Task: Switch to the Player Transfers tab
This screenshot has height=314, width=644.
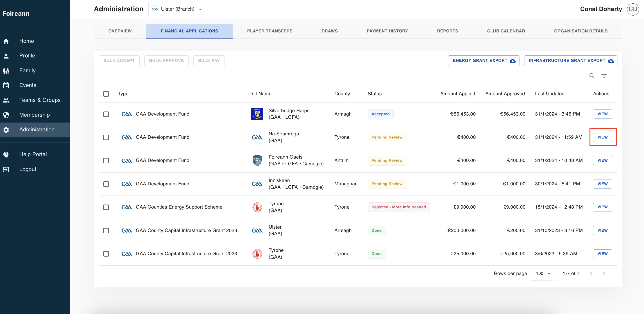Action: (x=270, y=31)
